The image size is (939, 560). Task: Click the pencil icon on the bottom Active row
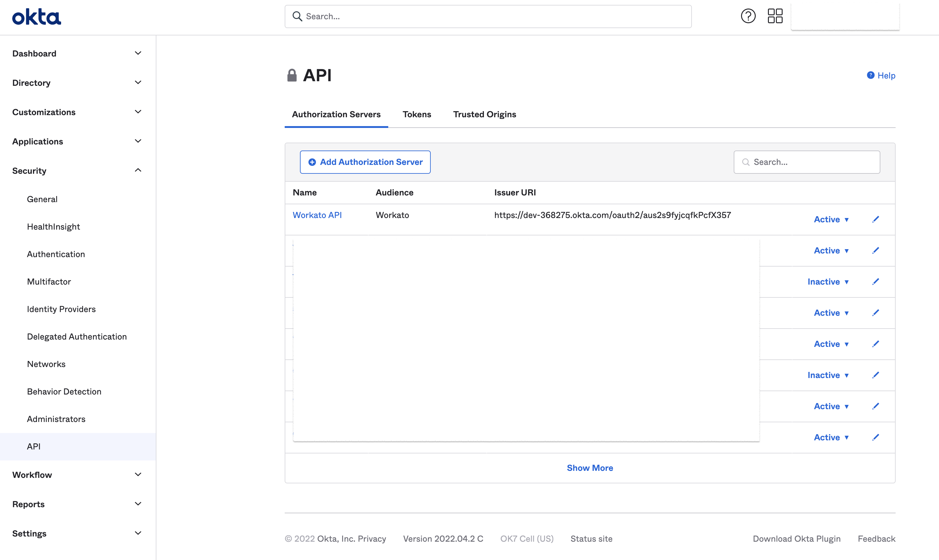pyautogui.click(x=876, y=437)
